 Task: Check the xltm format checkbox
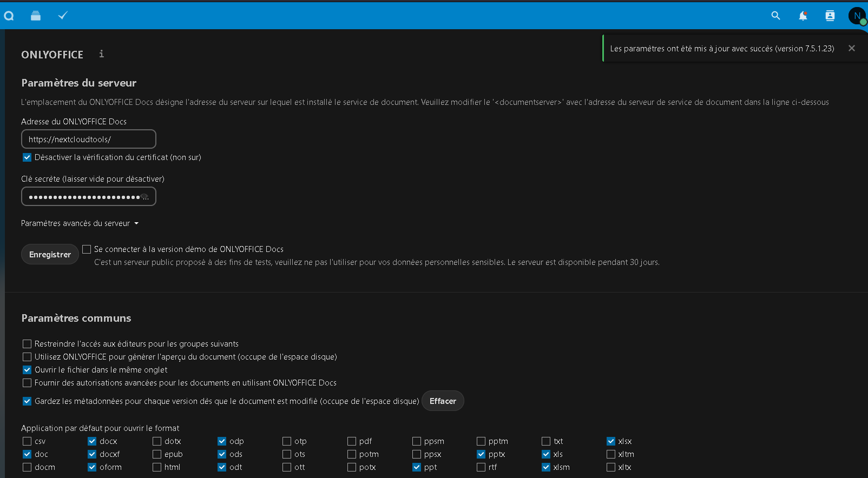[611, 454]
